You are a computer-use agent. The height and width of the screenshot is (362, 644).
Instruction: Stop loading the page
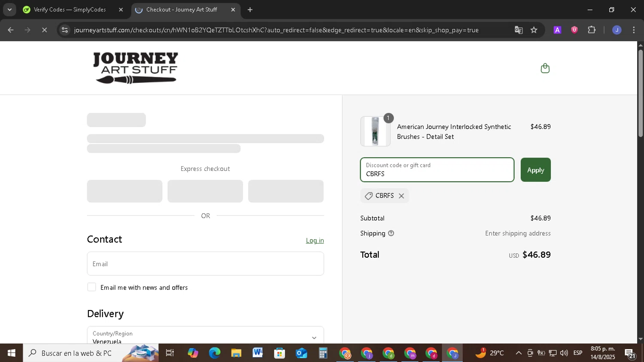tap(44, 30)
